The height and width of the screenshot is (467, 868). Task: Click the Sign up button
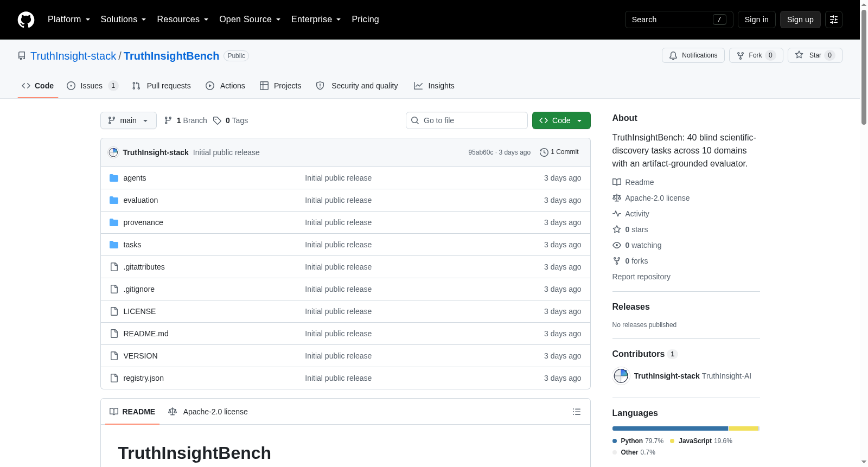tap(800, 20)
